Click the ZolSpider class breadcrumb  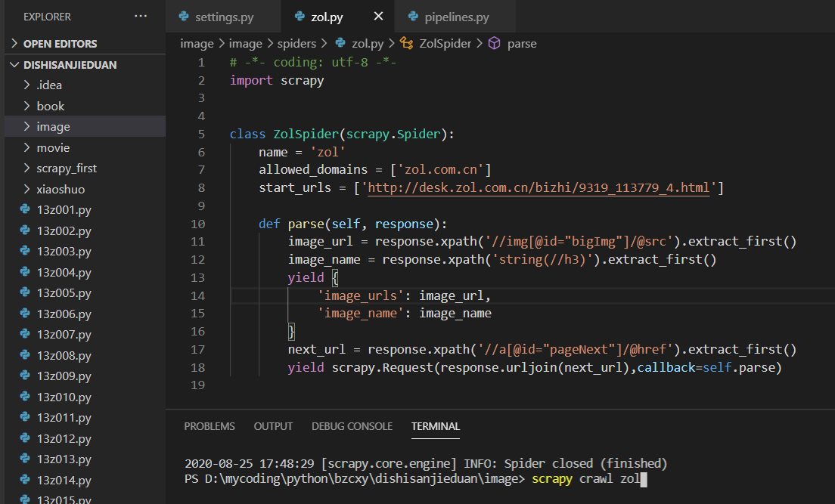(x=445, y=44)
